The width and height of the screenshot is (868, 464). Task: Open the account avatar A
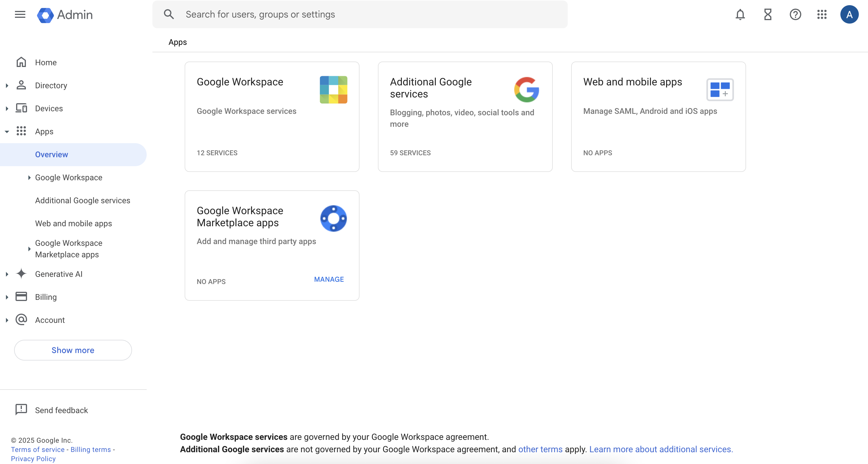click(x=849, y=14)
